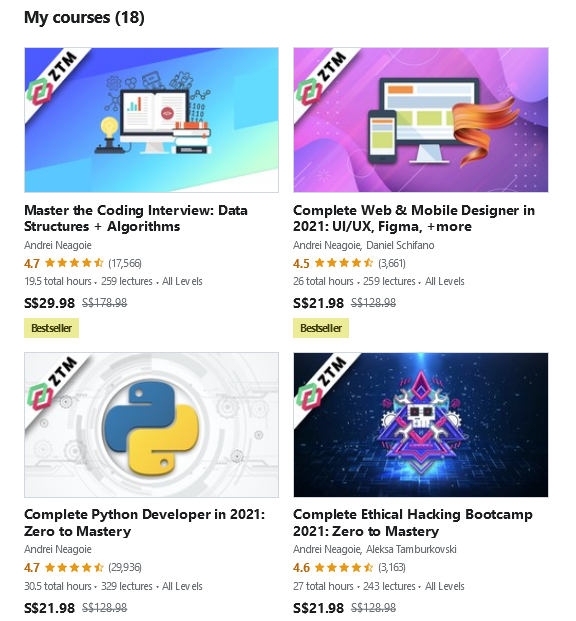576x621 pixels.
Task: Click the ZTM badge on the Coding Interview thumbnail
Action: pos(51,78)
